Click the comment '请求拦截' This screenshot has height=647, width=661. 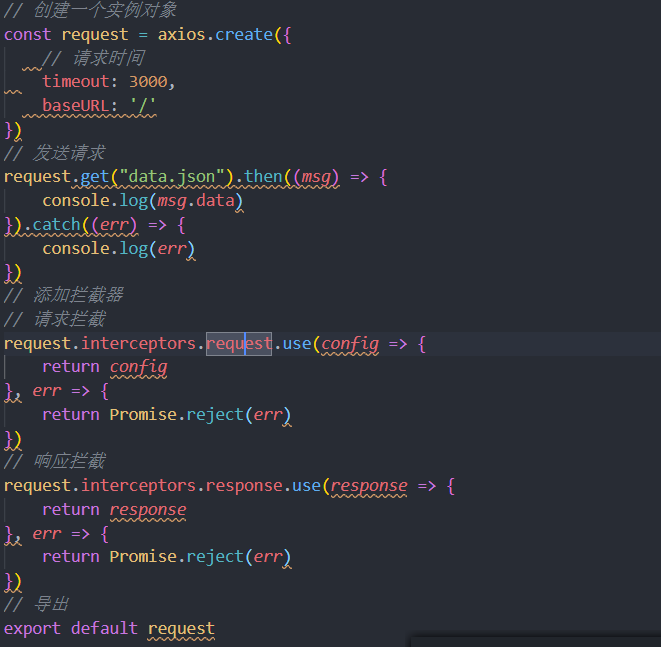click(69, 319)
